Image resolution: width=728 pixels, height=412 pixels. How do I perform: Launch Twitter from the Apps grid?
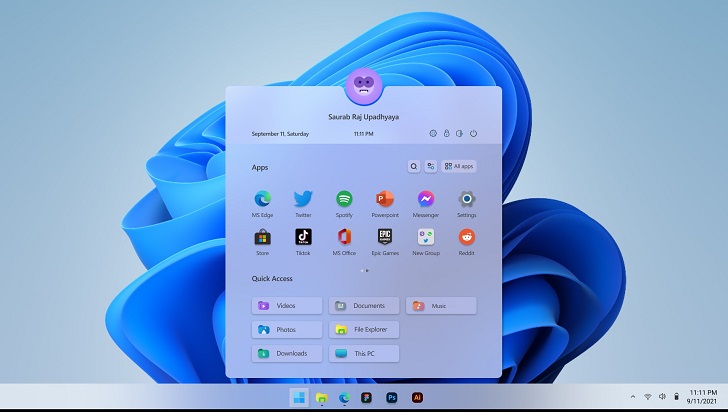coord(303,199)
